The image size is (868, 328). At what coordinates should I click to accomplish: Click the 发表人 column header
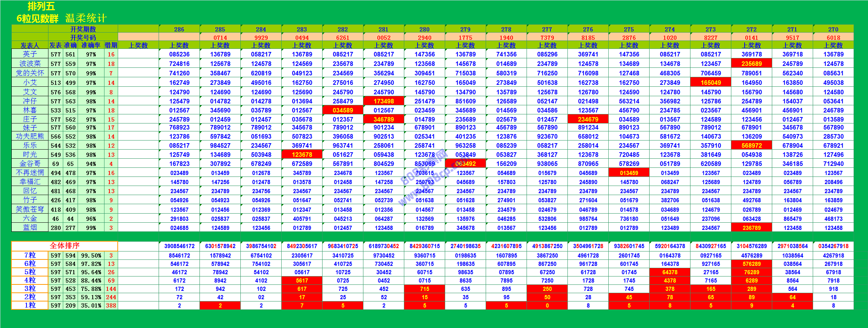pyautogui.click(x=30, y=45)
